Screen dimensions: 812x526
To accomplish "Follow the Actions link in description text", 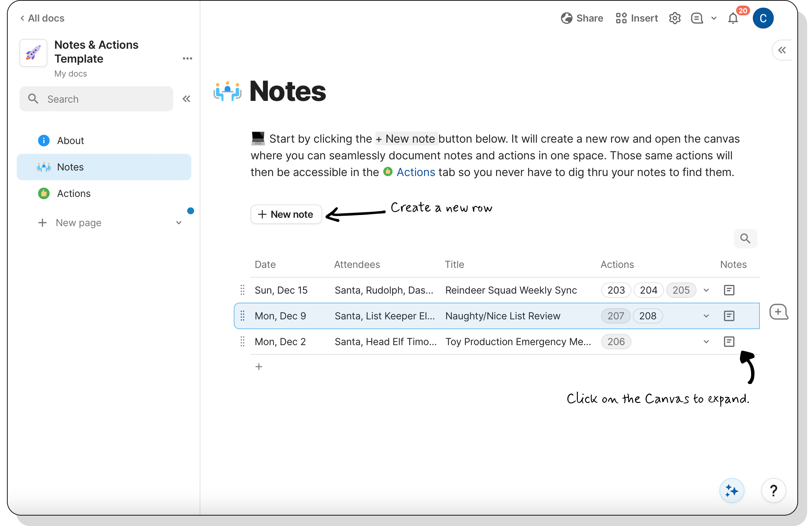I will pos(416,172).
